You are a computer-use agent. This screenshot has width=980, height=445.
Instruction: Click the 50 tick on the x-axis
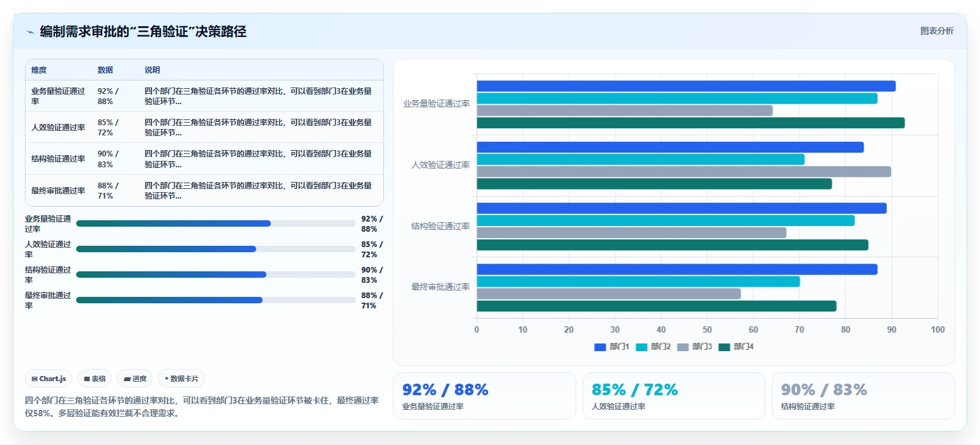[x=707, y=330]
